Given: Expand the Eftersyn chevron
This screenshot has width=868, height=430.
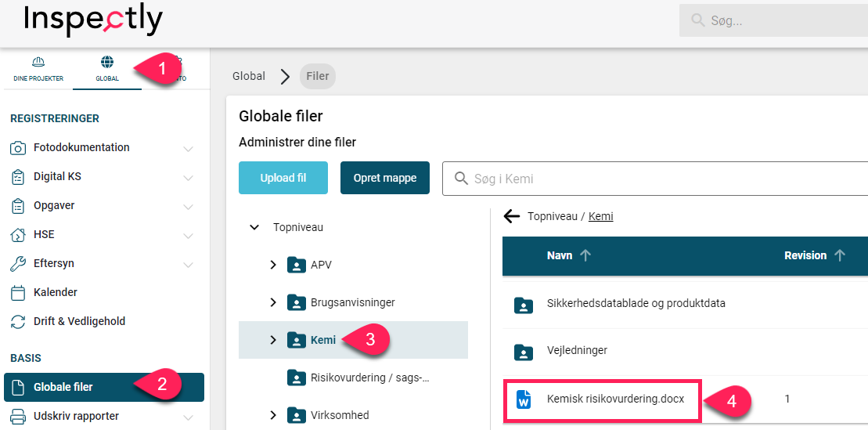Looking at the screenshot, I should [x=188, y=264].
